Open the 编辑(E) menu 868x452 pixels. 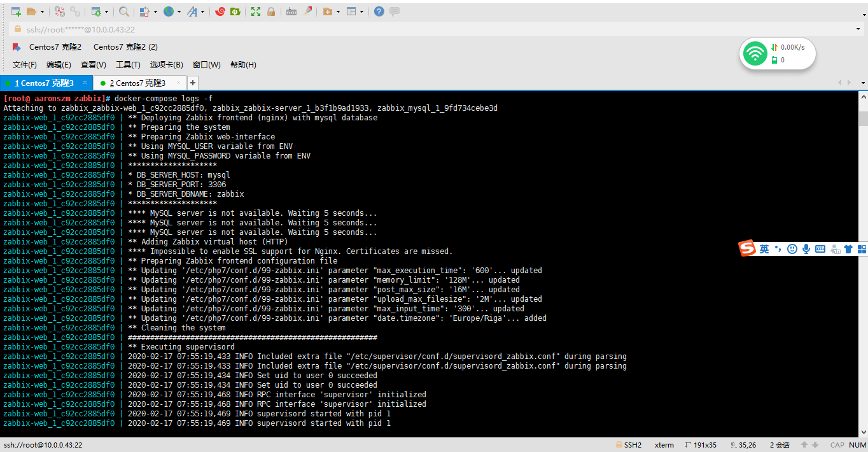(59, 65)
